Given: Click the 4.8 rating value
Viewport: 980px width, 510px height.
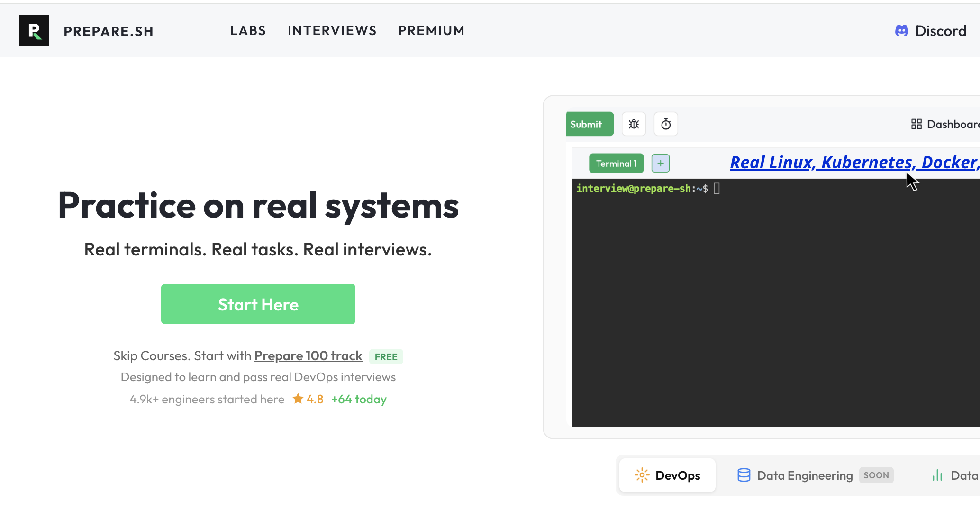Looking at the screenshot, I should point(315,399).
